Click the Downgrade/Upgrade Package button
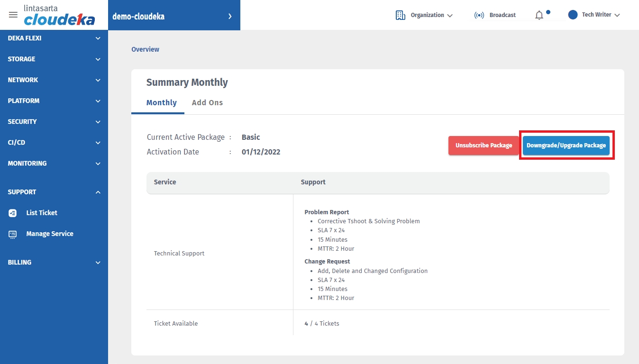Image resolution: width=639 pixels, height=364 pixels. 566,146
